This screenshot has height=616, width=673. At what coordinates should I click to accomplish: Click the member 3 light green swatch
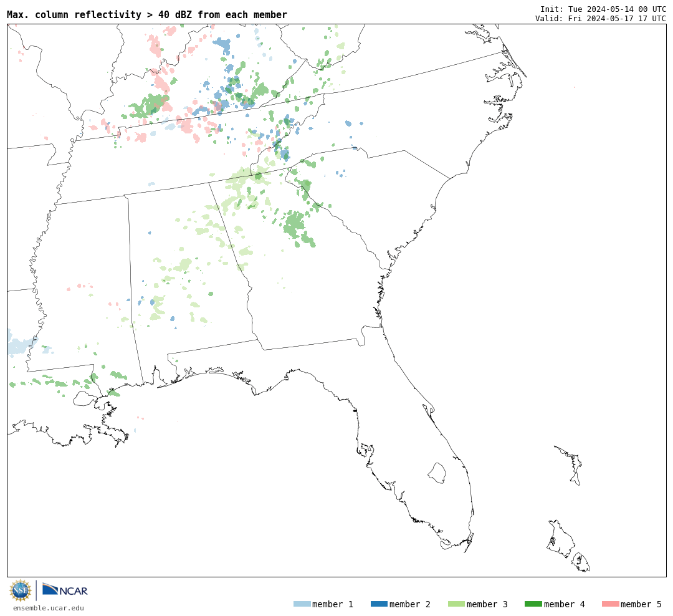456,604
